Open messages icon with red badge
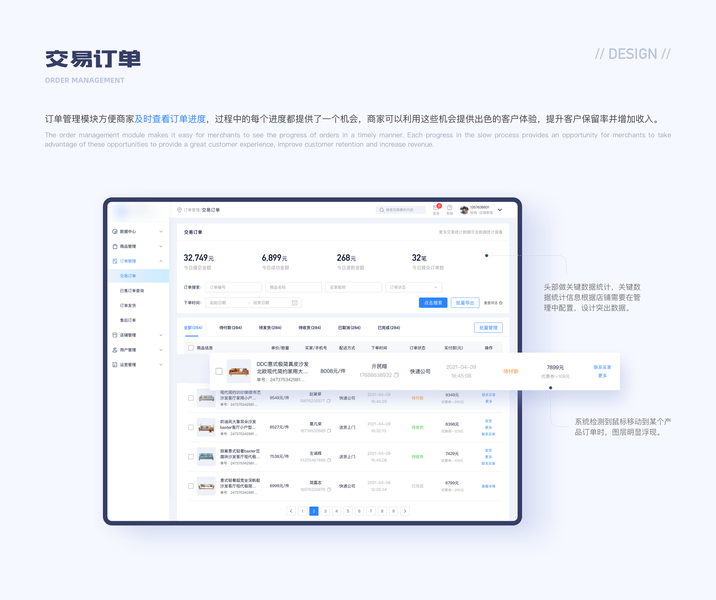The width and height of the screenshot is (716, 600). (437, 208)
